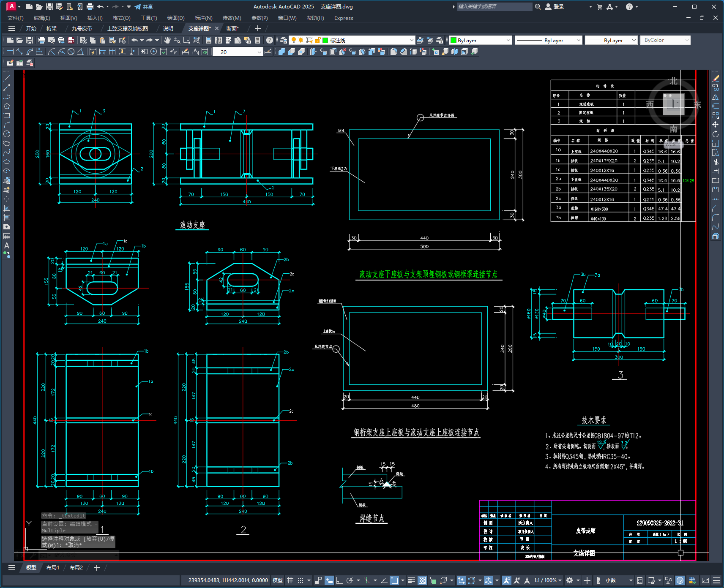Toggle Hardware Acceleration circle in status bar

click(680, 580)
